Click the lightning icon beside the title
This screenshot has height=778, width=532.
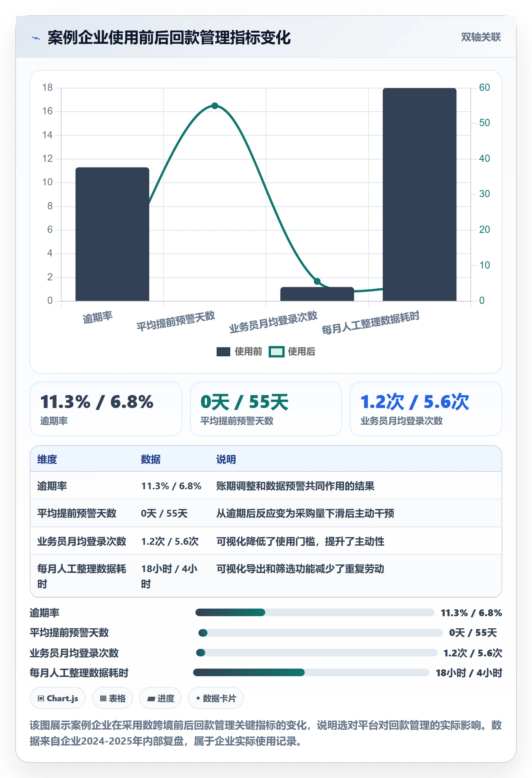36,38
